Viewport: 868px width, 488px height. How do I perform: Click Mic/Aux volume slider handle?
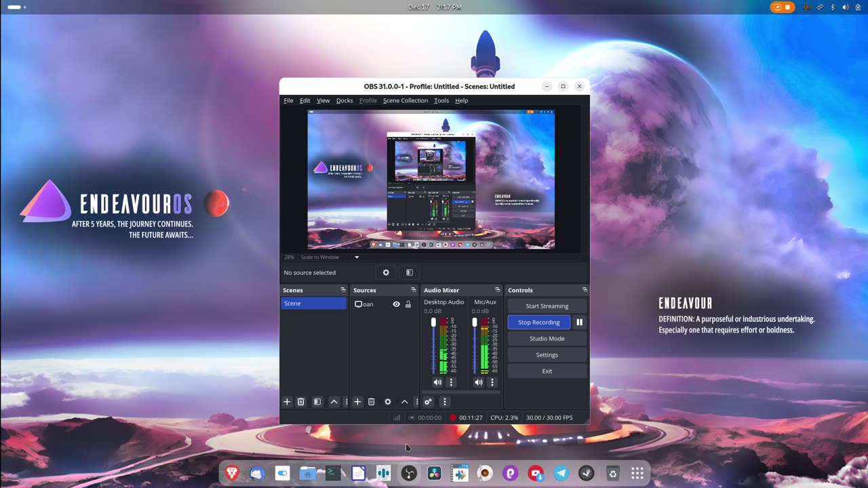pos(474,322)
